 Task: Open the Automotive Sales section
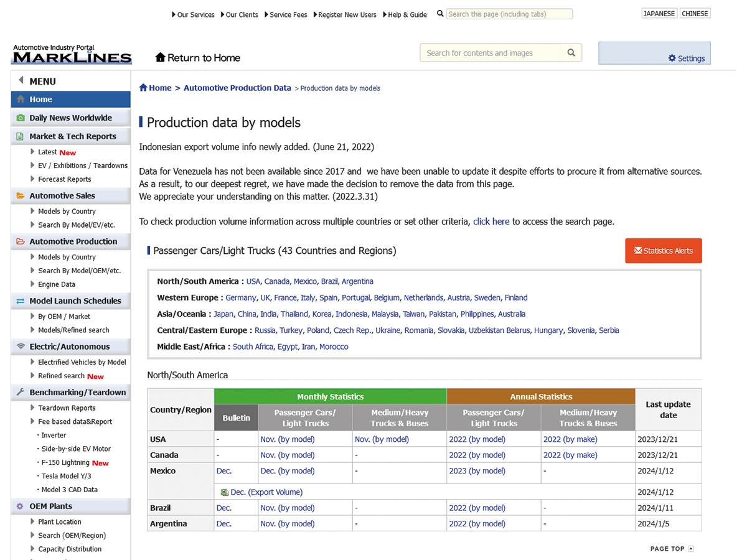71,196
